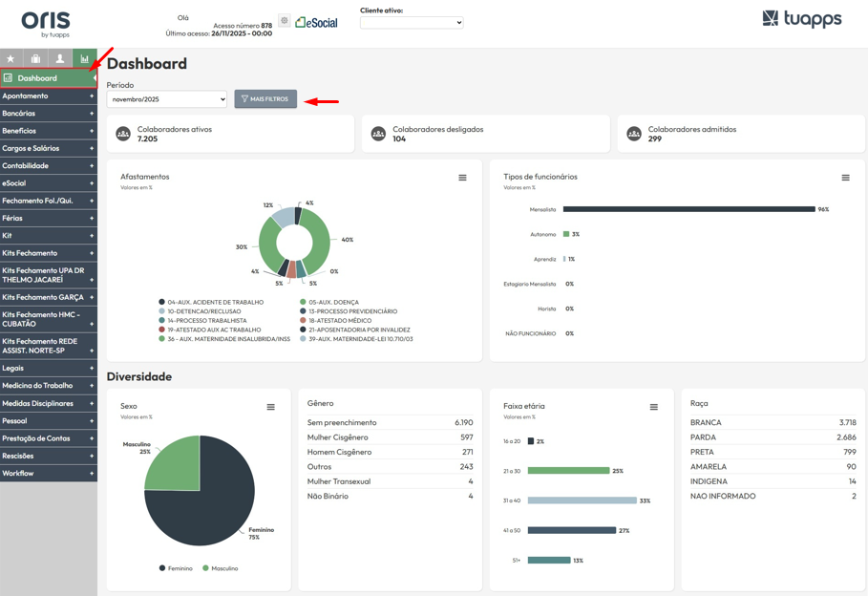Open the favorites star tab
The height and width of the screenshot is (596, 868).
pos(11,59)
